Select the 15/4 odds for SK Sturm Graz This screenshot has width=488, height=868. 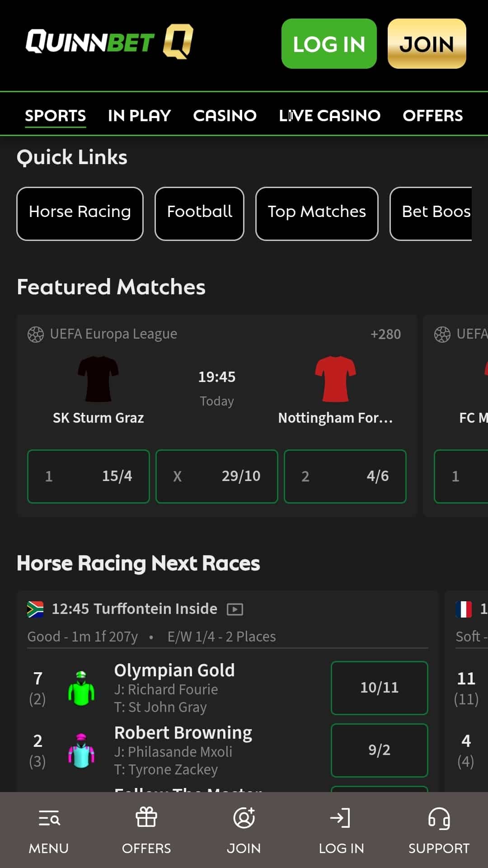[x=89, y=476]
